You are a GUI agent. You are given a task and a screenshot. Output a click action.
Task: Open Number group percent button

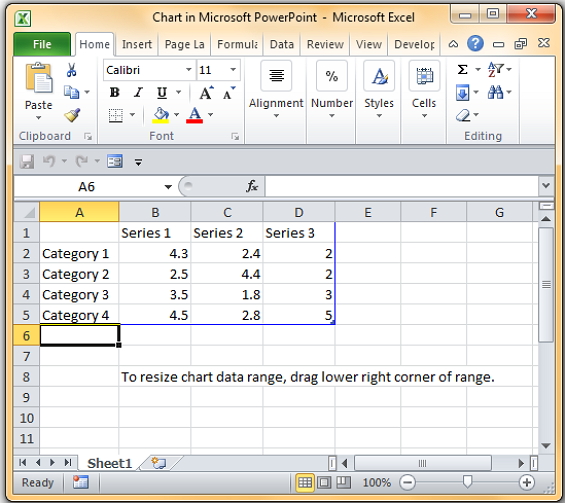[x=332, y=90]
